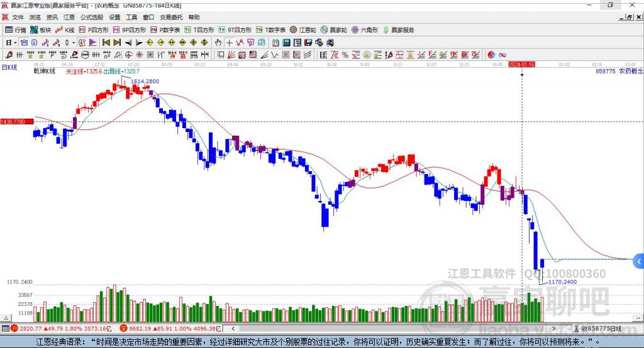Open the 江恩轮 Gann wheel tool
The image size is (644, 348).
tap(303, 30)
